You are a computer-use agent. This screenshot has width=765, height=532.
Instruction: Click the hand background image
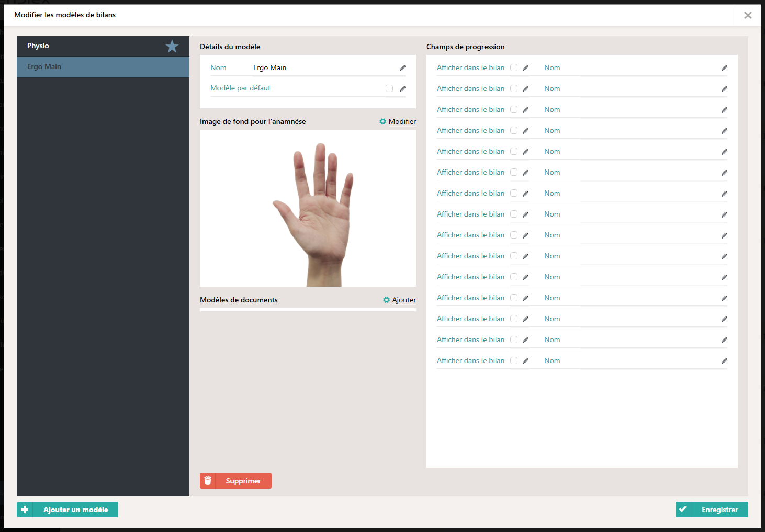(x=308, y=208)
